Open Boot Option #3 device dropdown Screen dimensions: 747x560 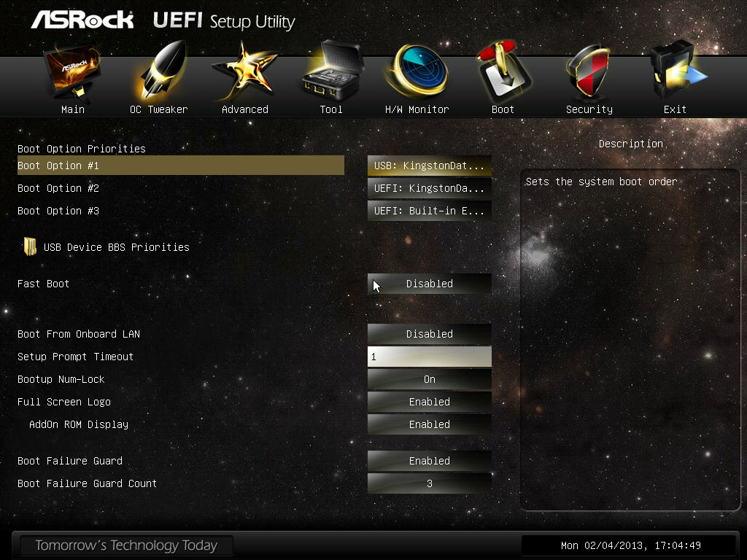point(429,211)
